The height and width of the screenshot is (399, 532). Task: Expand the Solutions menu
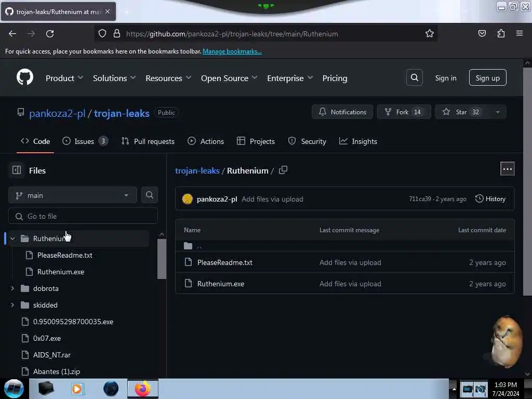click(x=114, y=78)
